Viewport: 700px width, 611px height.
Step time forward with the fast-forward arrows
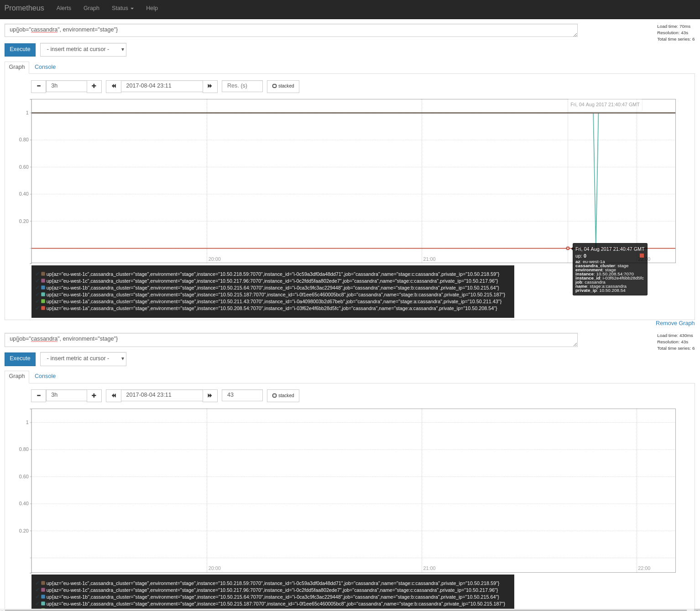click(x=210, y=86)
